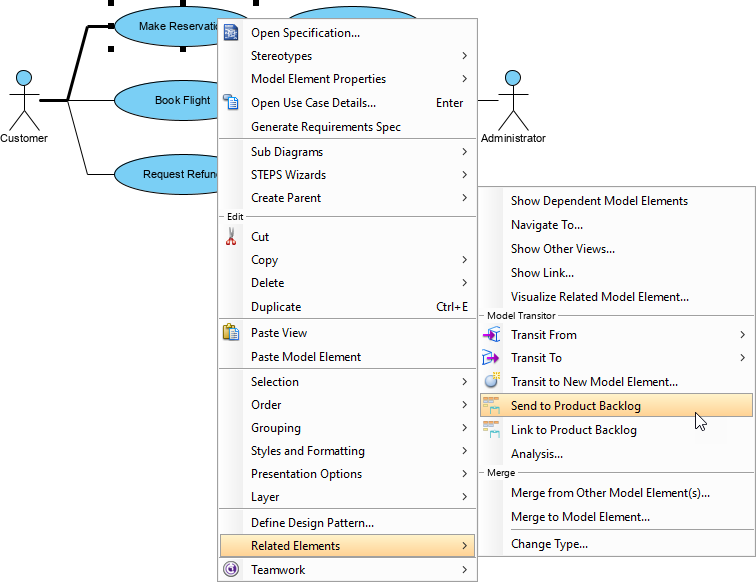Click the Transit to New Model Element icon
The width and height of the screenshot is (756, 582).
click(491, 381)
